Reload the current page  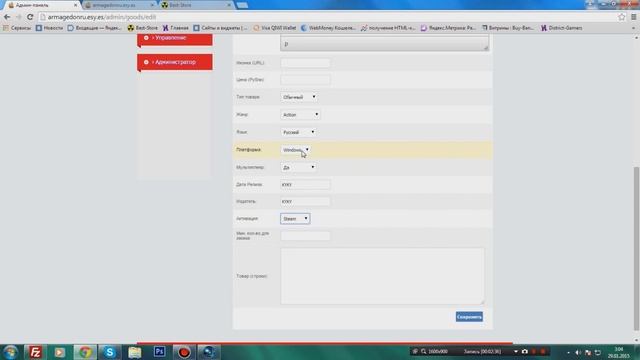click(x=30, y=17)
